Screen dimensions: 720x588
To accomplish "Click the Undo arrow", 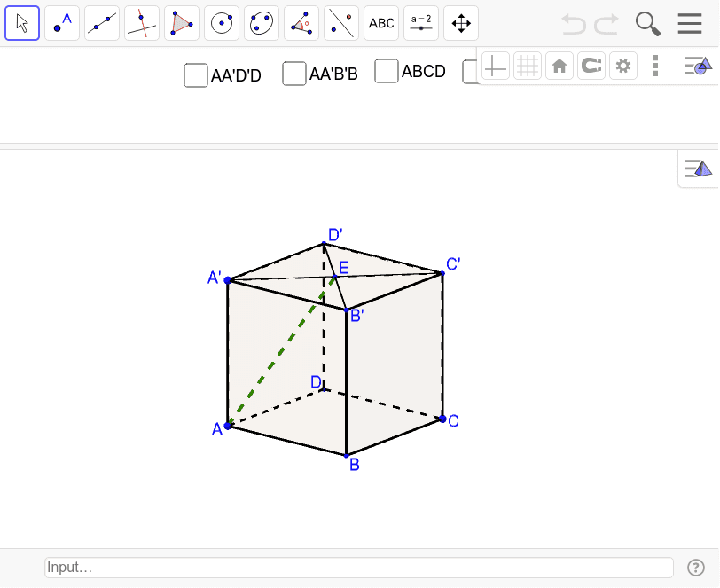I will click(574, 24).
